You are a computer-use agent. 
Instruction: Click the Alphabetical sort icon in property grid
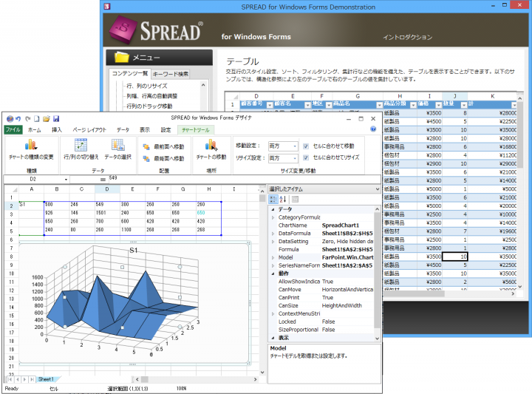[x=283, y=199]
